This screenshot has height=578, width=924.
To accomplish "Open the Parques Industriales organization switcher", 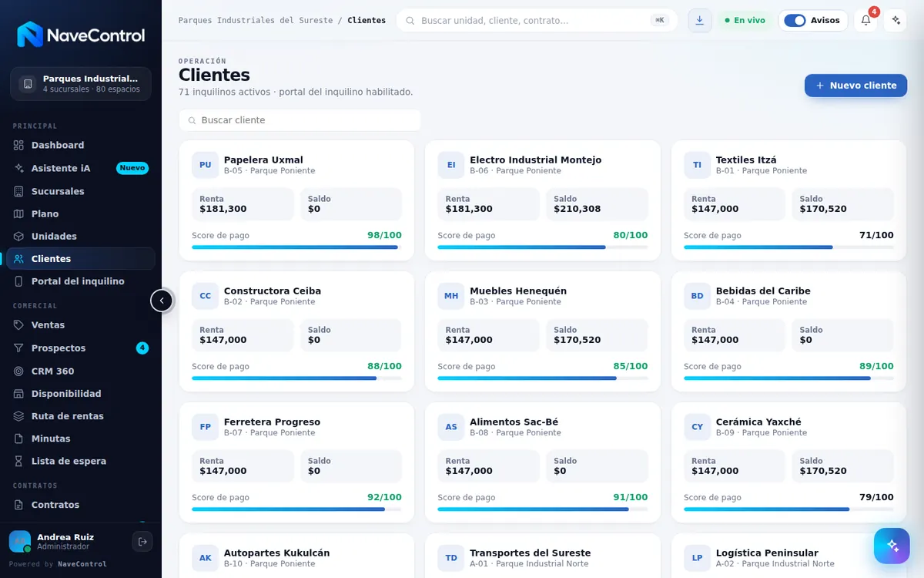I will tap(81, 83).
